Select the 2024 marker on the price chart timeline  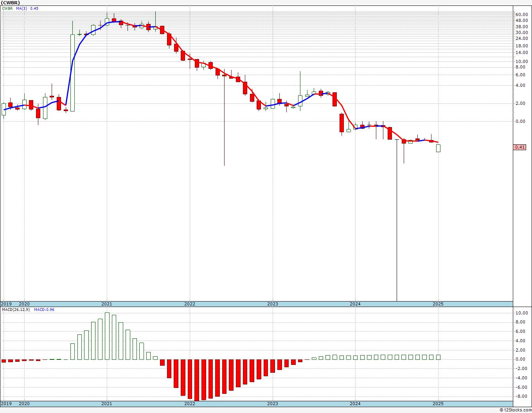coord(355,304)
